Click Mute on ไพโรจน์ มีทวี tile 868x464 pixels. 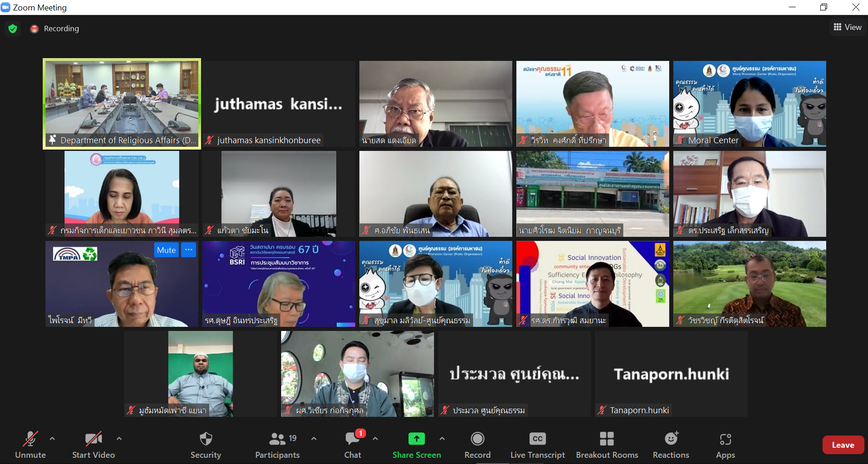tap(166, 250)
